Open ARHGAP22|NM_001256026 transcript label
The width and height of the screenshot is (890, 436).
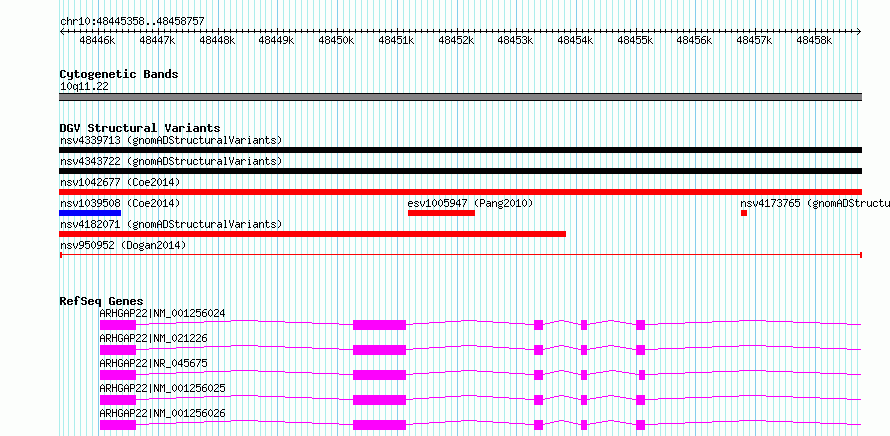click(x=162, y=413)
